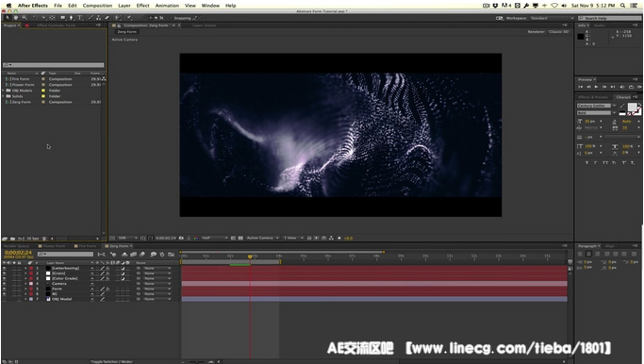Switch to Effects & Presets tab
Viewport: 644px width, 364px height.
point(593,97)
